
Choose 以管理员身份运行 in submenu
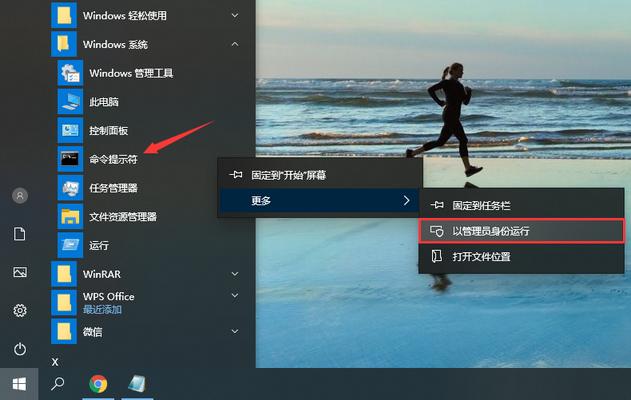tap(522, 231)
